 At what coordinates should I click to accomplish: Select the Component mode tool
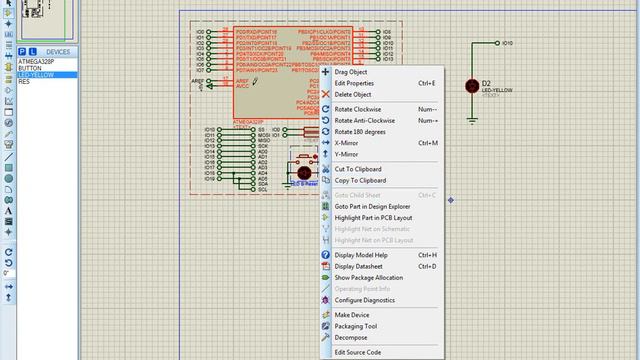8,13
